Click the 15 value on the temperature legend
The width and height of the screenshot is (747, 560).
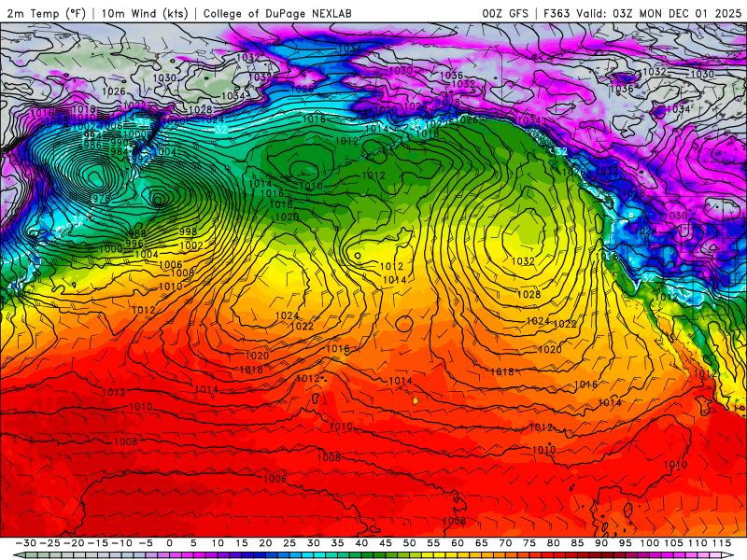point(242,543)
